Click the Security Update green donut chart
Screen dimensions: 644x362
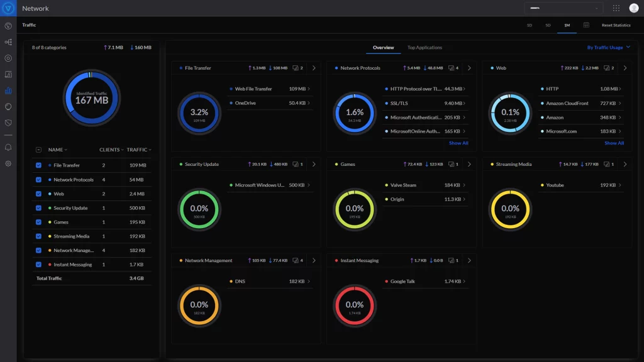(x=199, y=209)
